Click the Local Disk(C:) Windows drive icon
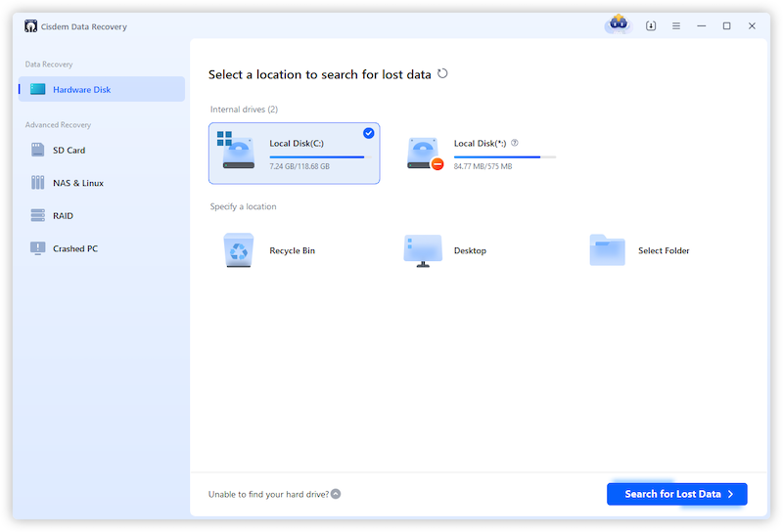783x532 pixels. [236, 151]
